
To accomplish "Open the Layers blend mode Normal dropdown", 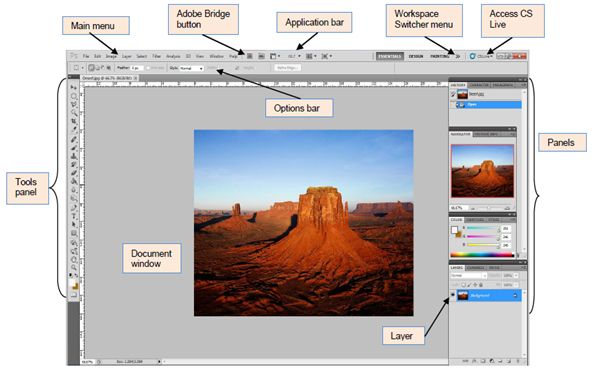I will (468, 275).
